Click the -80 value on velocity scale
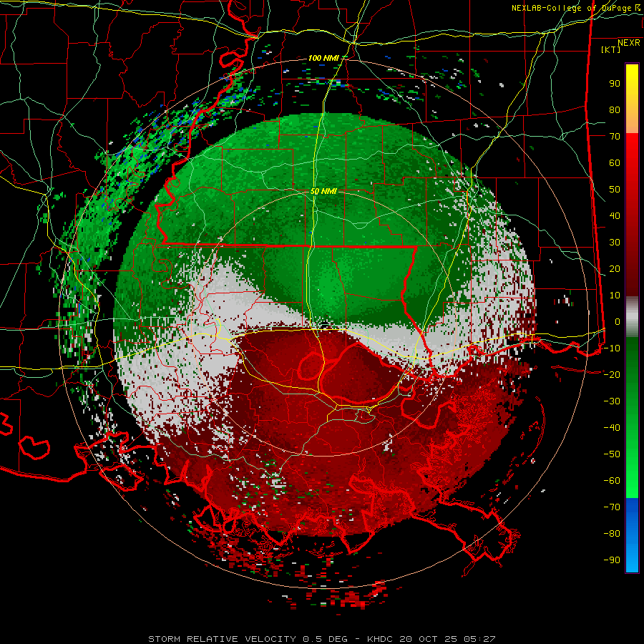The height and width of the screenshot is (644, 644). click(612, 534)
